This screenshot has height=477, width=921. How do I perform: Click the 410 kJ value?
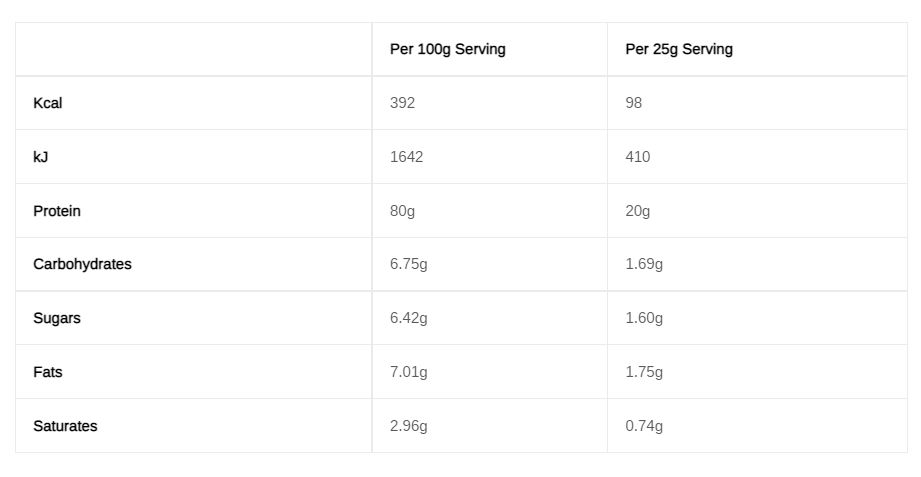[638, 157]
